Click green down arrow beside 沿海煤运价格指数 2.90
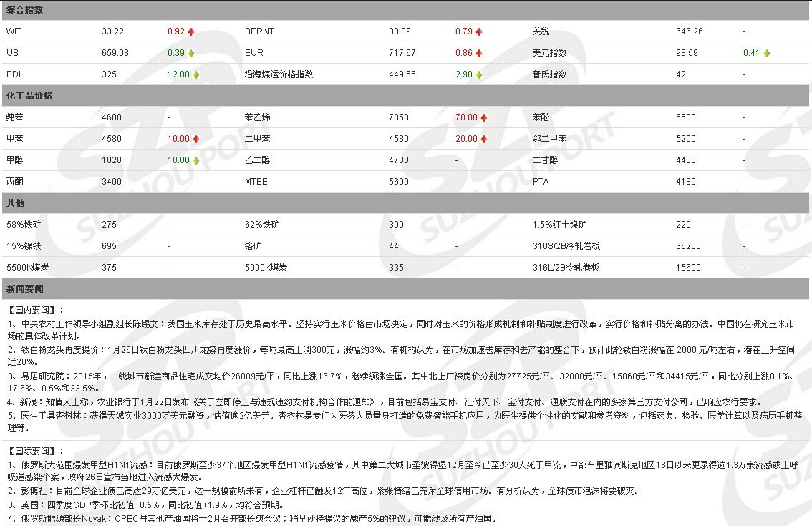 click(x=479, y=74)
